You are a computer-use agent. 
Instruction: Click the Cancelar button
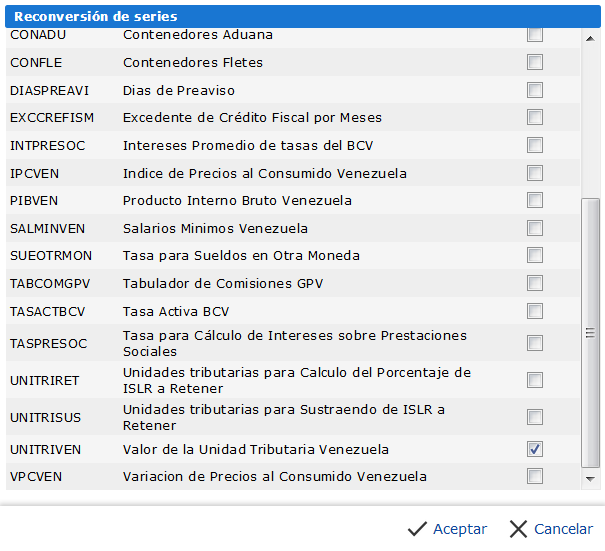pos(563,528)
